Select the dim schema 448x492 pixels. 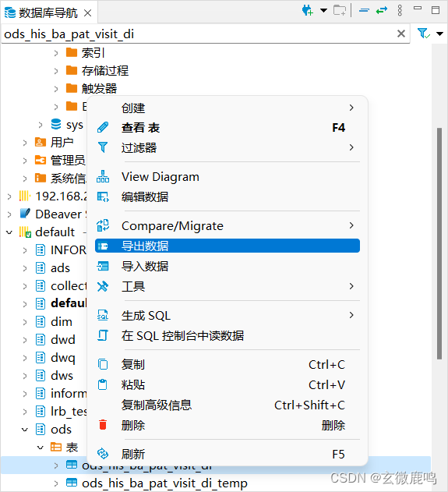[x=61, y=322]
